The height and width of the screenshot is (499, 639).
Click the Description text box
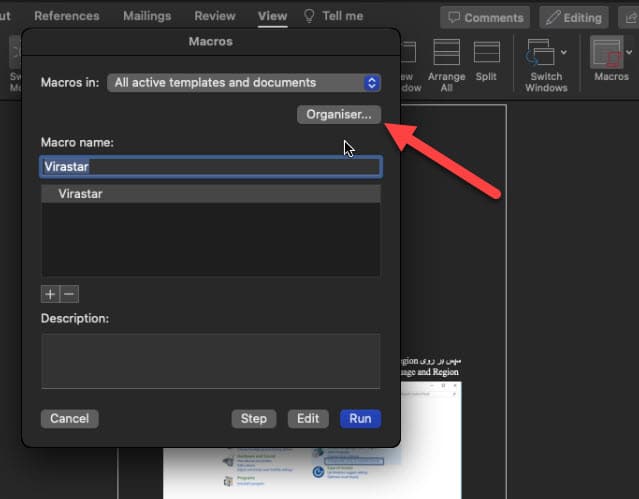click(211, 361)
